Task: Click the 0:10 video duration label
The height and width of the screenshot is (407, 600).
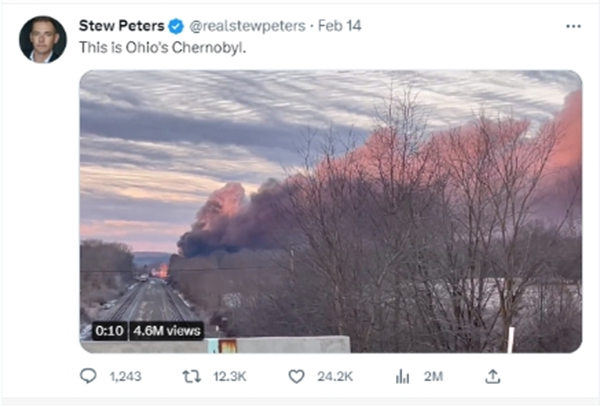Action: [x=108, y=330]
